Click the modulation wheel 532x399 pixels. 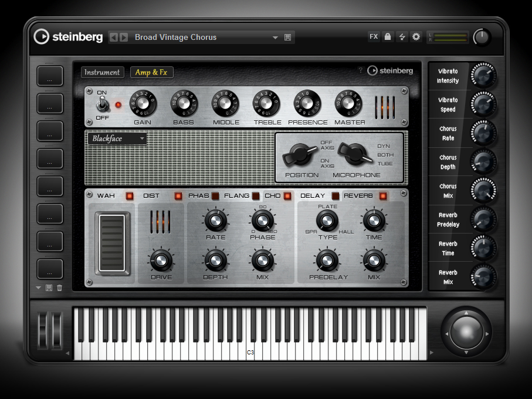tap(56, 331)
